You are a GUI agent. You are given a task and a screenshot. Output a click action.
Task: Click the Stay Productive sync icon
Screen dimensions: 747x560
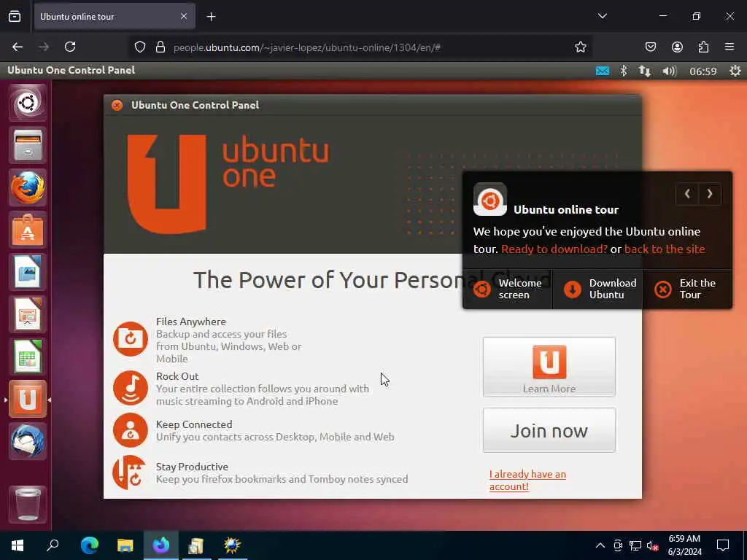(x=130, y=472)
